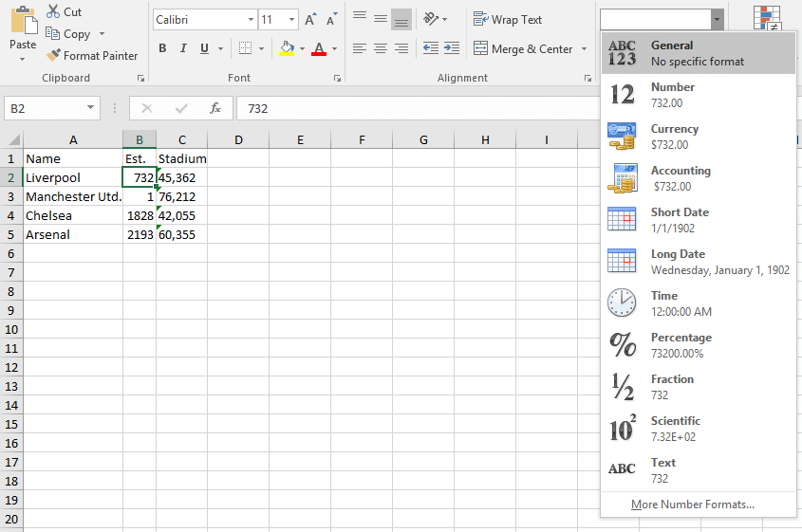Image resolution: width=802 pixels, height=532 pixels.
Task: Open orientation dropdown arrow
Action: coord(444,20)
